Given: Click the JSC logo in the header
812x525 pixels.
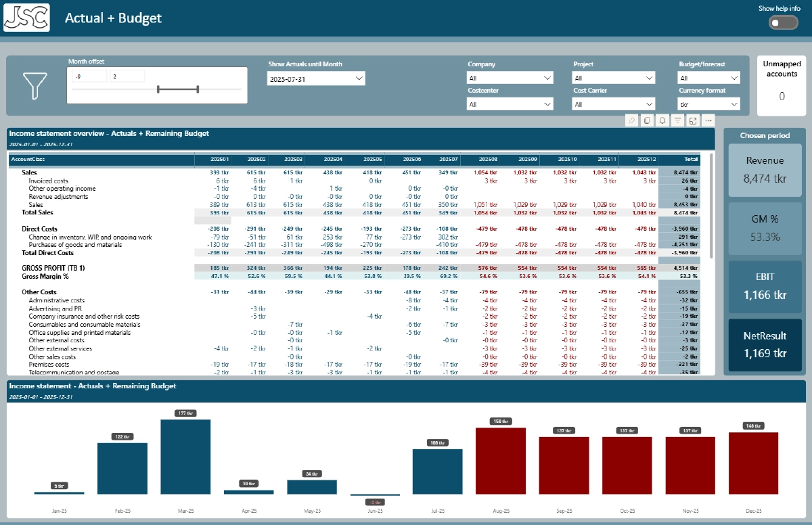Looking at the screenshot, I should 28,18.
